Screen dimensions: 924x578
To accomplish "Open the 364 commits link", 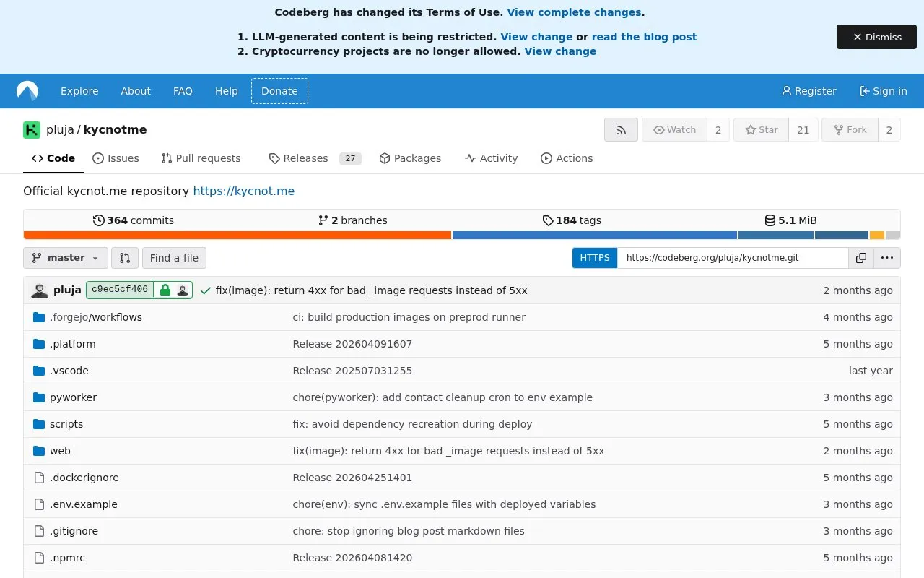I will (134, 220).
